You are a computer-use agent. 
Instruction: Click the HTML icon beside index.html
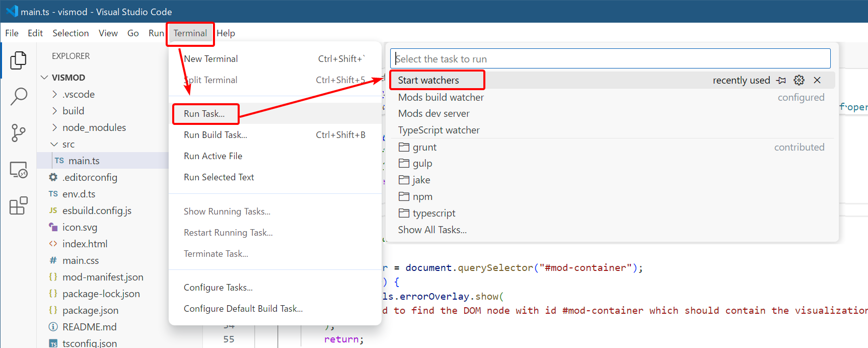pyautogui.click(x=53, y=244)
